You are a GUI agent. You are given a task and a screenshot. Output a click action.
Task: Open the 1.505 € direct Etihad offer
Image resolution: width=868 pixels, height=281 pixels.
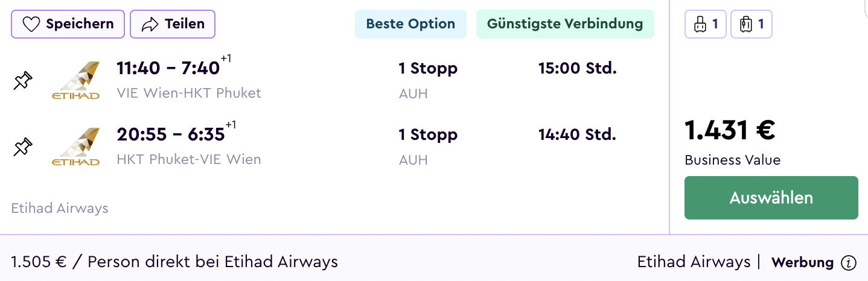(174, 262)
